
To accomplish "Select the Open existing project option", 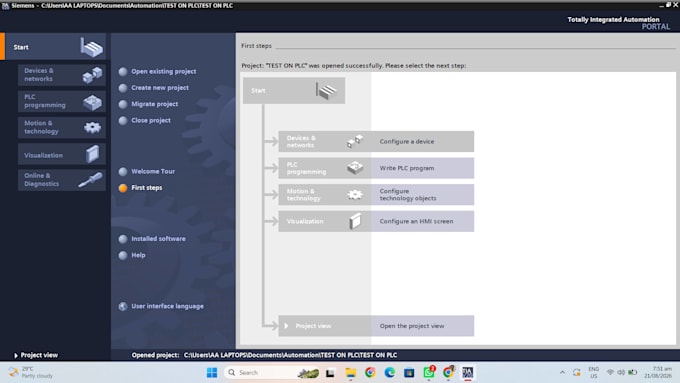I will [163, 71].
